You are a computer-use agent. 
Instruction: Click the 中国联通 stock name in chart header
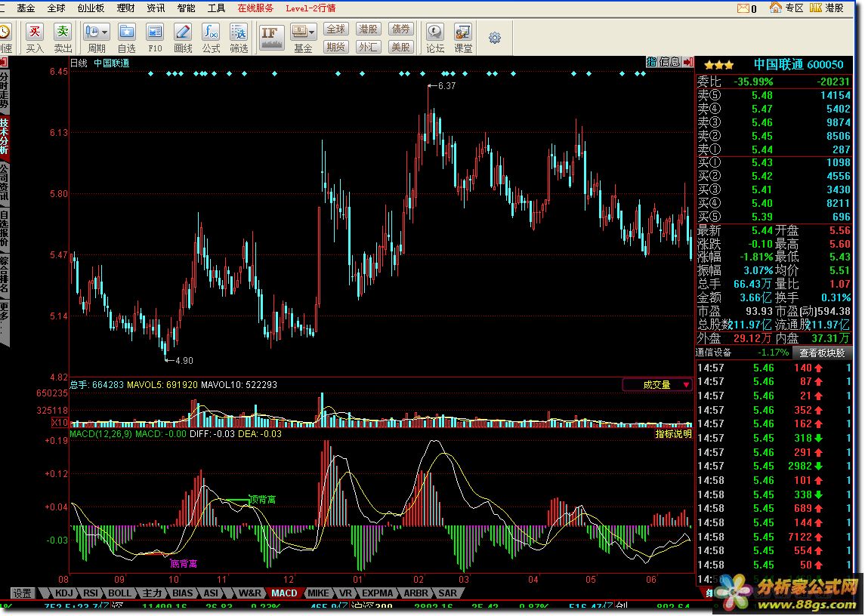pyautogui.click(x=112, y=63)
